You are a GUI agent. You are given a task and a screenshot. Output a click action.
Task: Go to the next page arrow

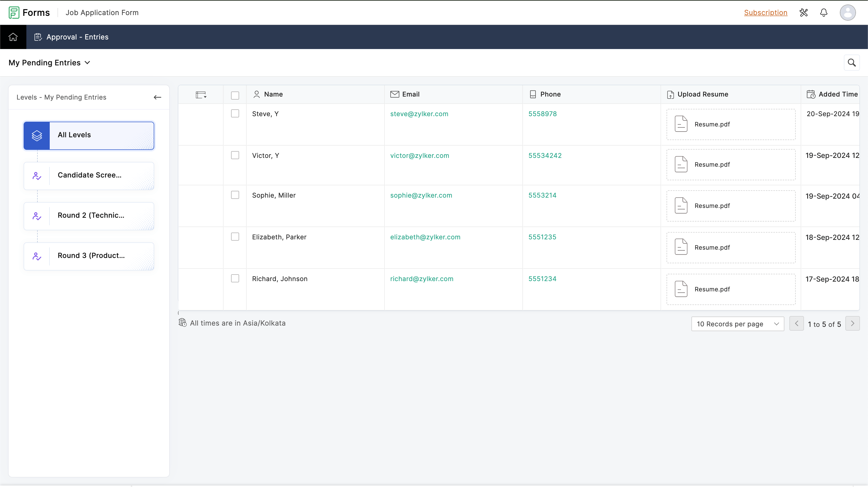tap(852, 323)
